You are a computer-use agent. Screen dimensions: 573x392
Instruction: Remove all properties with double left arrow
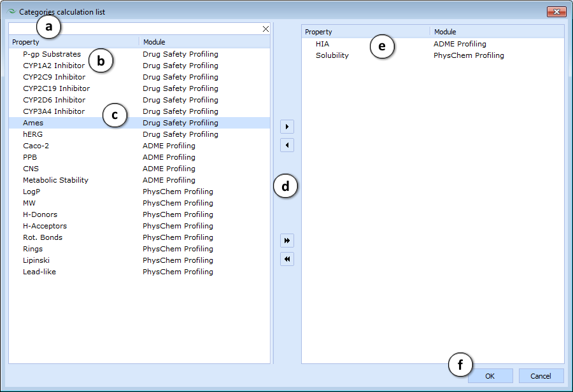pos(287,259)
